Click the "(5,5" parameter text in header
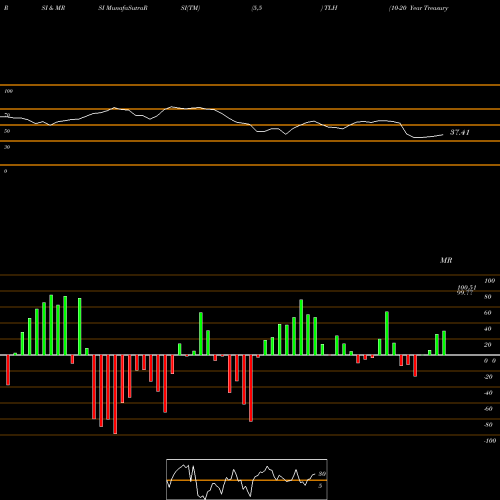 pyautogui.click(x=257, y=8)
